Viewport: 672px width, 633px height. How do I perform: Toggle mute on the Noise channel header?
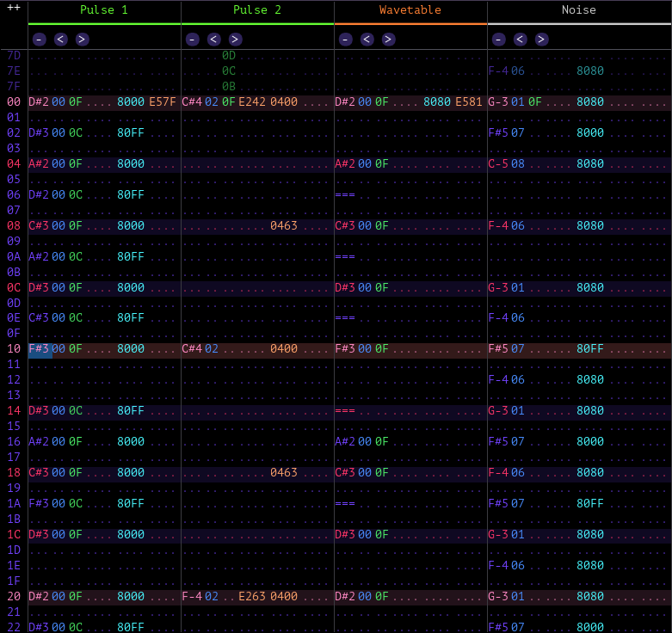tap(578, 10)
